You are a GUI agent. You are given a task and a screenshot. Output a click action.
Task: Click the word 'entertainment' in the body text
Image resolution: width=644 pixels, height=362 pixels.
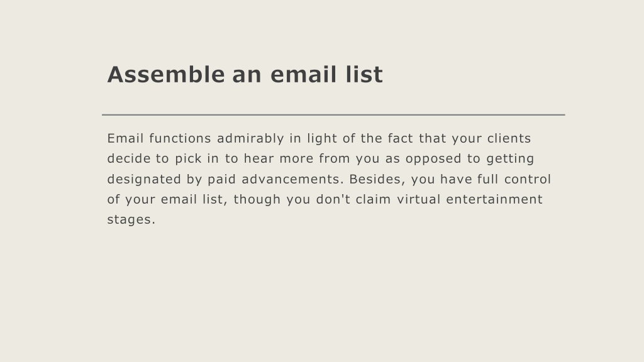(x=494, y=199)
